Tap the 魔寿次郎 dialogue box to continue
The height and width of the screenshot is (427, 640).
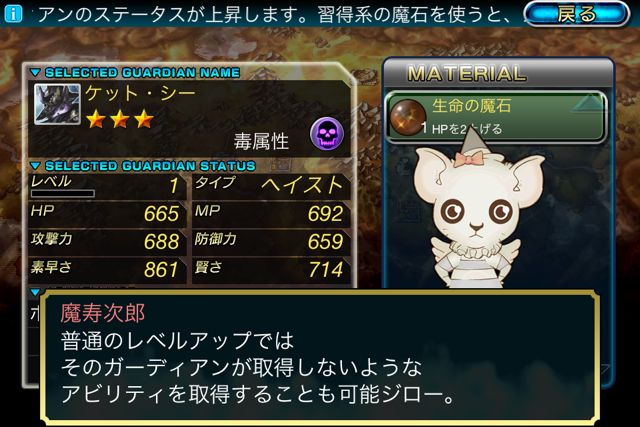[x=320, y=358]
